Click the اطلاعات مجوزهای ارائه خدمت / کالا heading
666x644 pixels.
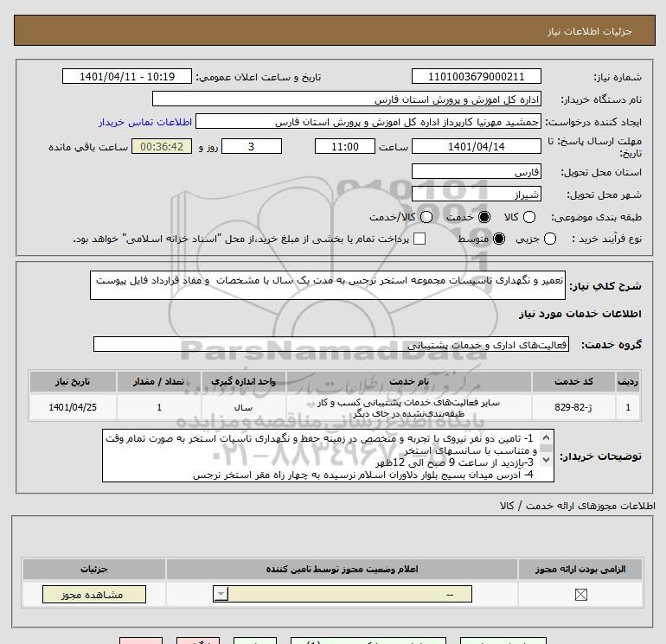click(578, 506)
